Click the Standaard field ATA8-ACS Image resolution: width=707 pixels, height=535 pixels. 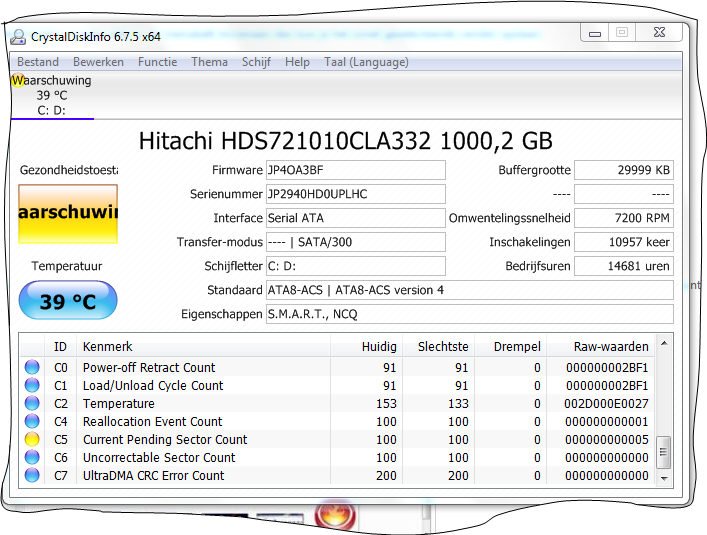click(x=470, y=290)
